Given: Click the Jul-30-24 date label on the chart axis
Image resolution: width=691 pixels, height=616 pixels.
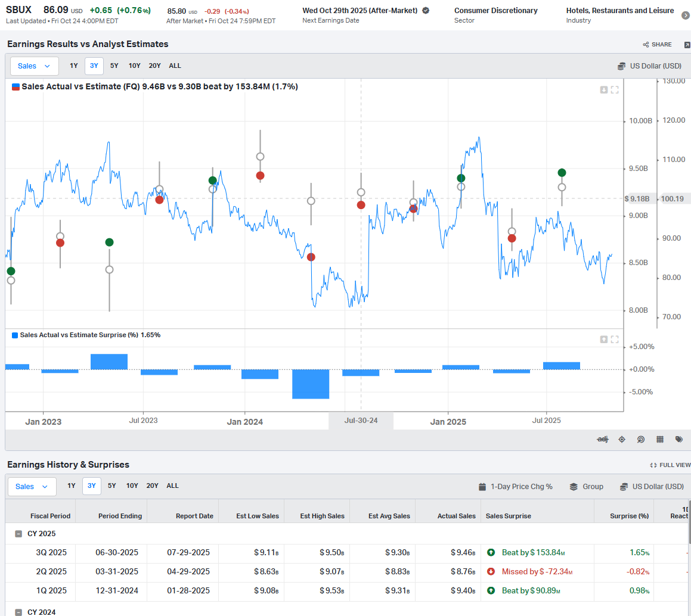Looking at the screenshot, I should [361, 421].
